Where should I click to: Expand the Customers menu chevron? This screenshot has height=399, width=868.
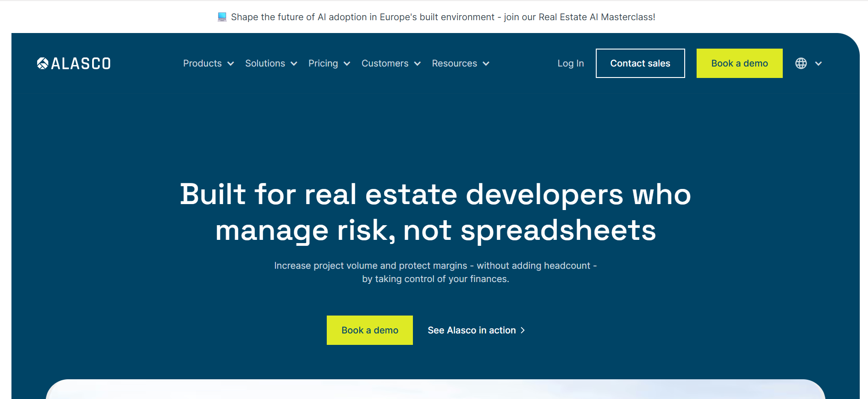(x=417, y=64)
